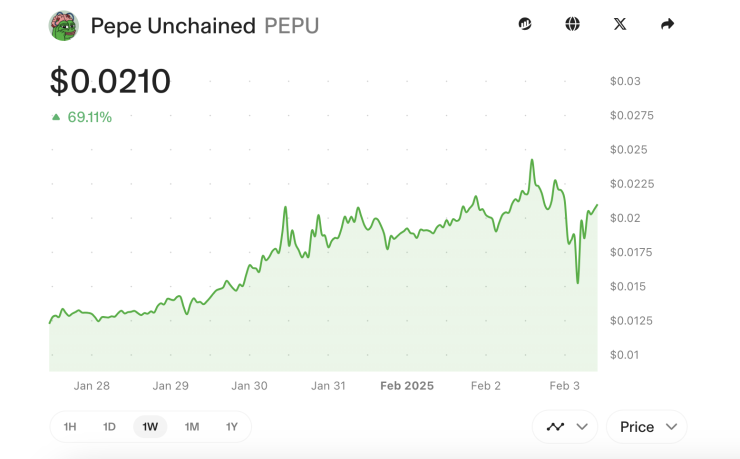Select the 1H time range
The width and height of the screenshot is (740, 459).
click(x=70, y=427)
